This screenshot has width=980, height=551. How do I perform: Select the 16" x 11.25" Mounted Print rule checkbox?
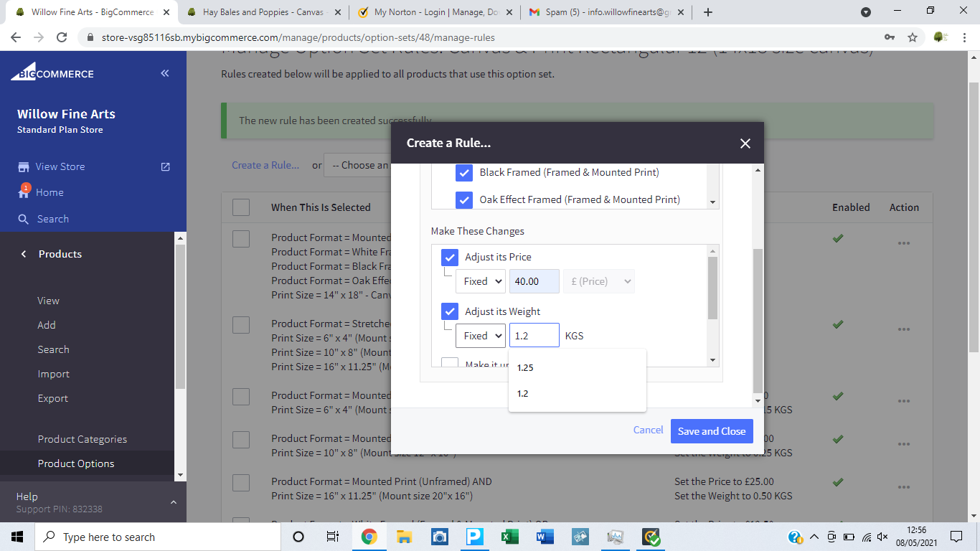[241, 483]
